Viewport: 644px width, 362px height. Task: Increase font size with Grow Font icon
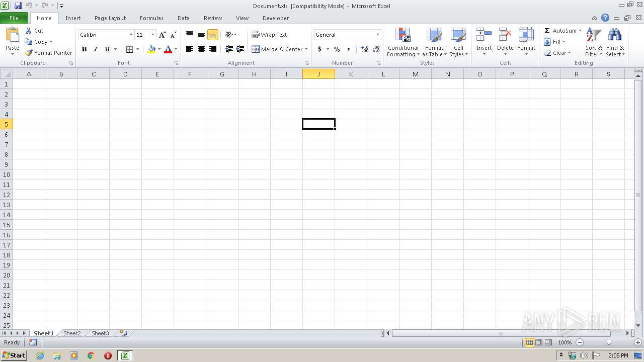point(162,35)
